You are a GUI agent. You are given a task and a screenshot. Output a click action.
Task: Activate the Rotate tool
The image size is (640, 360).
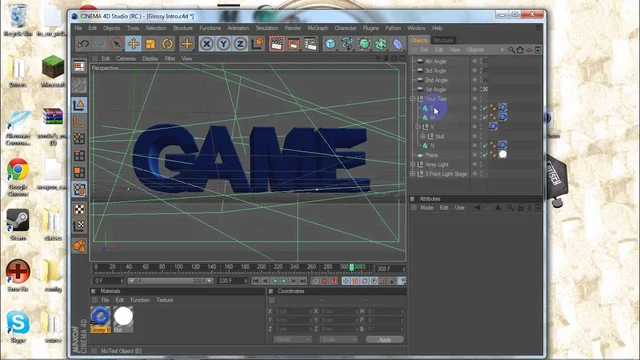167,44
